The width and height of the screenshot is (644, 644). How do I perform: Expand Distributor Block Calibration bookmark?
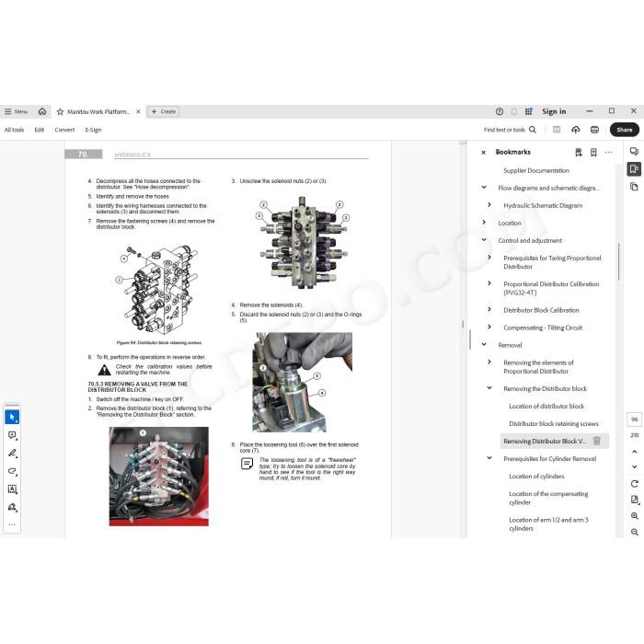point(489,309)
